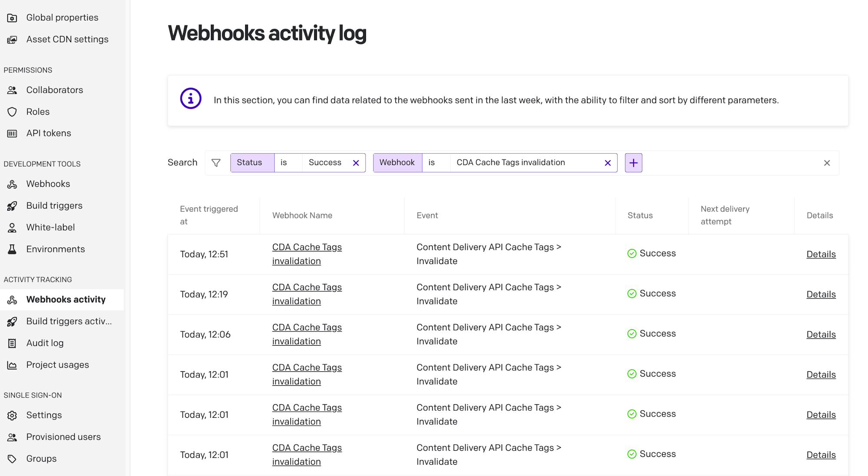Click the Build triggers rocket icon
Screen dimensions: 868x476
pyautogui.click(x=12, y=206)
